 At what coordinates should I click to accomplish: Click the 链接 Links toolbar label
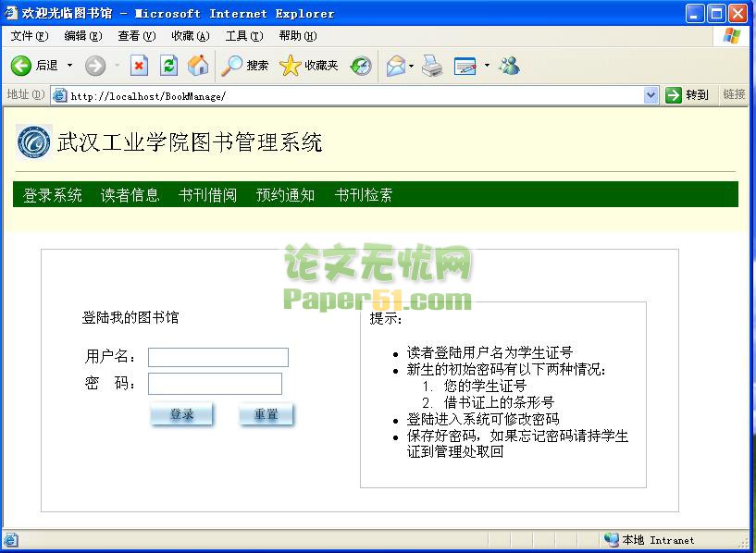click(734, 94)
